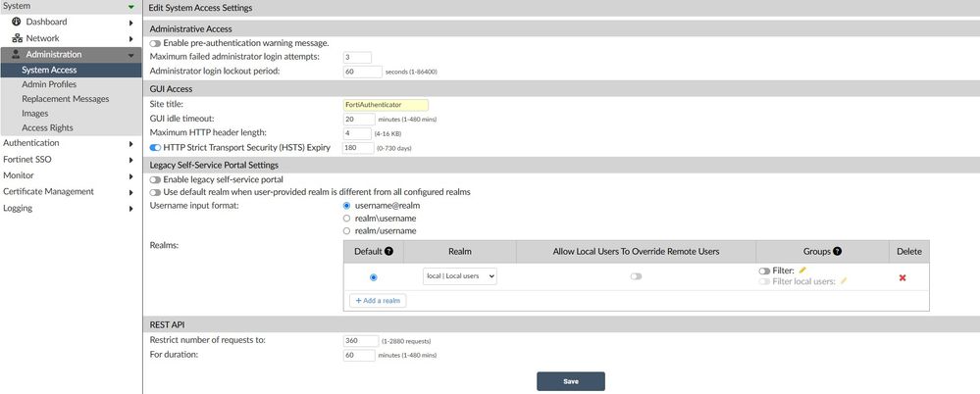
Task: Expand the Certificate Management menu arrow
Action: [x=131, y=192]
